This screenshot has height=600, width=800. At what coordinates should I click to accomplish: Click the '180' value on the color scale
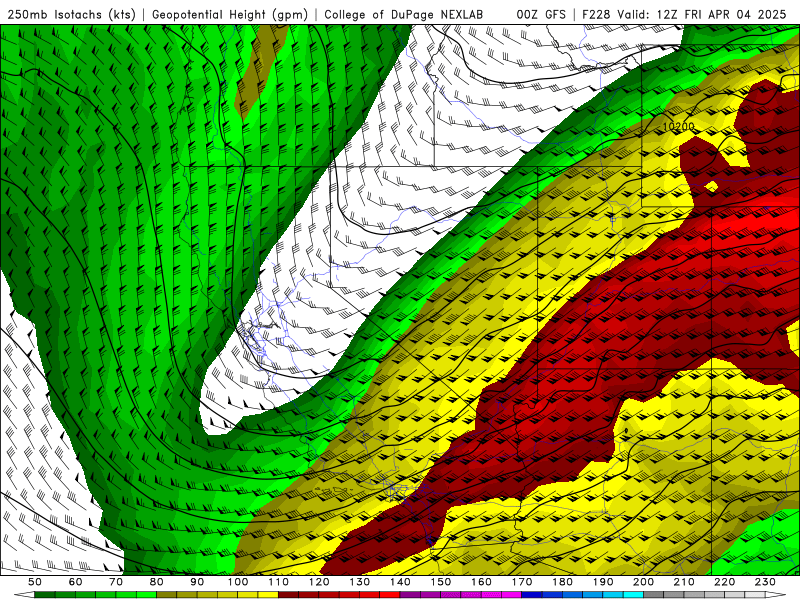pos(562,582)
